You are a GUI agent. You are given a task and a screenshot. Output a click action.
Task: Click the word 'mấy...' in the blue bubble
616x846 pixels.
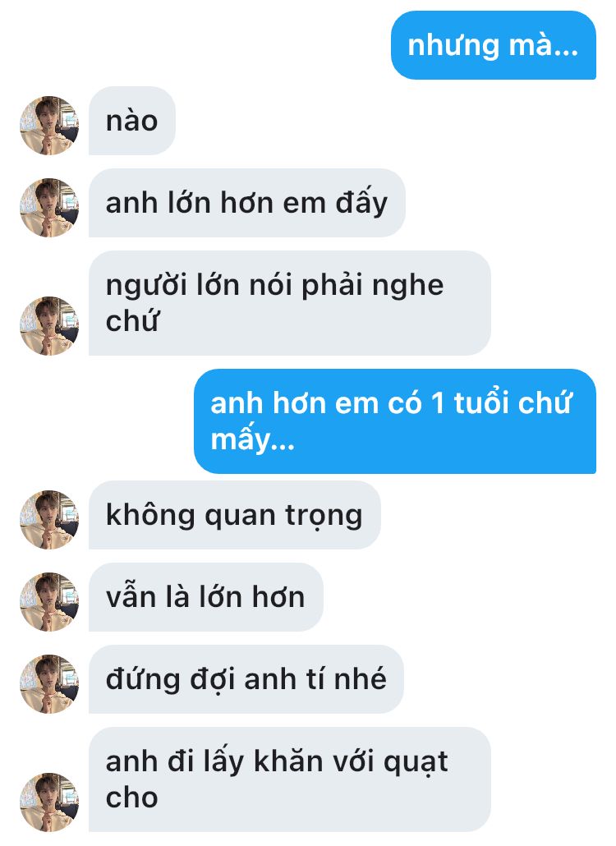coord(252,439)
